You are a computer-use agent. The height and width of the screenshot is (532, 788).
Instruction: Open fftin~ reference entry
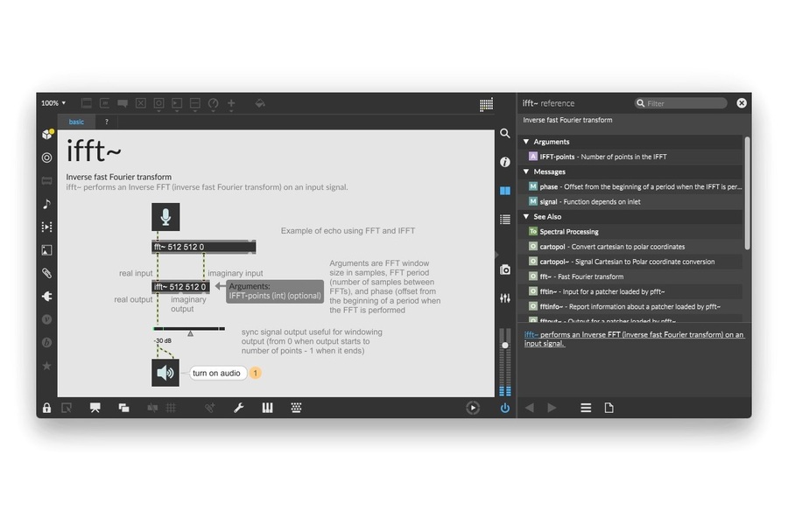pos(631,291)
